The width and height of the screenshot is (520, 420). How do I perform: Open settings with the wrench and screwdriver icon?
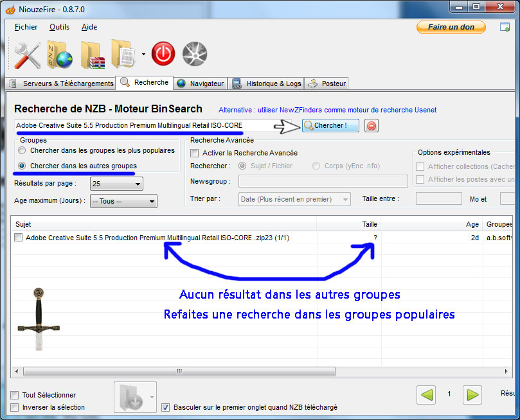(x=27, y=55)
